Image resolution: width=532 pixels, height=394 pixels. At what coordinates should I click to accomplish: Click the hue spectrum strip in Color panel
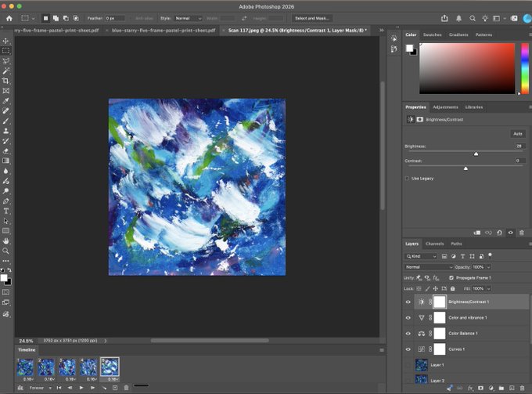click(525, 69)
